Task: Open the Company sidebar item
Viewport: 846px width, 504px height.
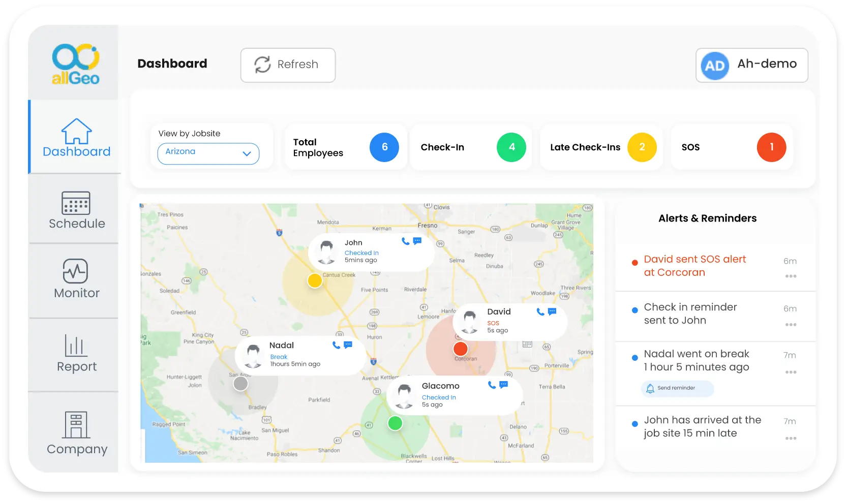Action: 77,433
